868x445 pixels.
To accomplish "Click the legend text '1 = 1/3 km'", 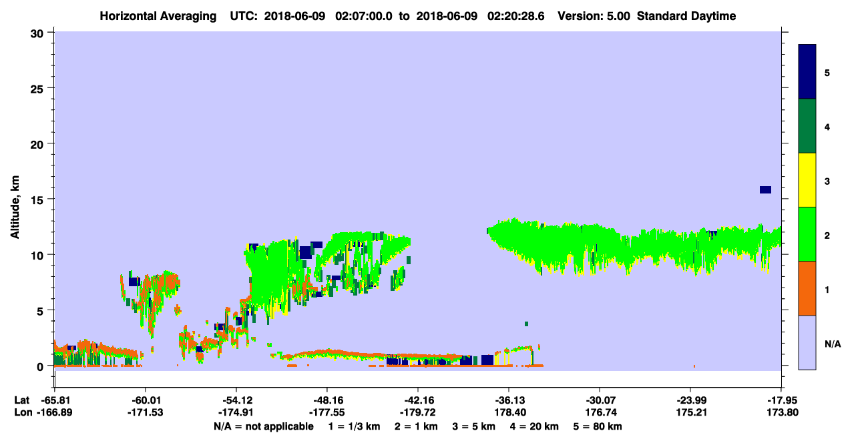I will coord(354,426).
